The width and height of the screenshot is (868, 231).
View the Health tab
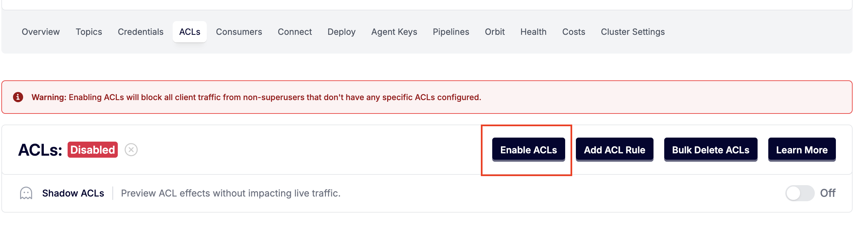click(x=533, y=32)
